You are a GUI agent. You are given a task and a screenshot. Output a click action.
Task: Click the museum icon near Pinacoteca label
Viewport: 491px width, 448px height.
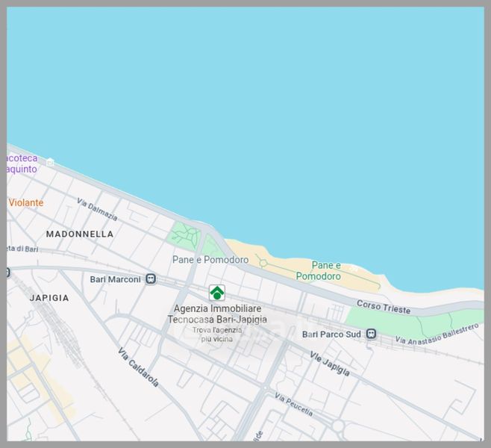pos(50,162)
